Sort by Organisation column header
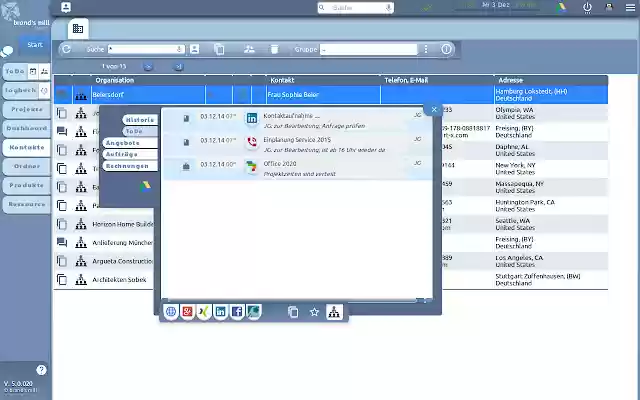Screen dimensions: 640x400 115,80
